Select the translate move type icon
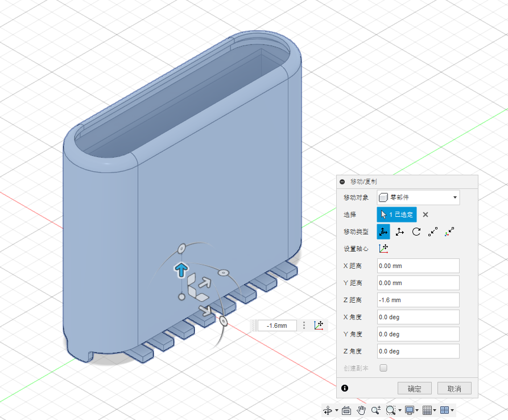Image resolution: width=508 pixels, height=420 pixels. point(400,232)
